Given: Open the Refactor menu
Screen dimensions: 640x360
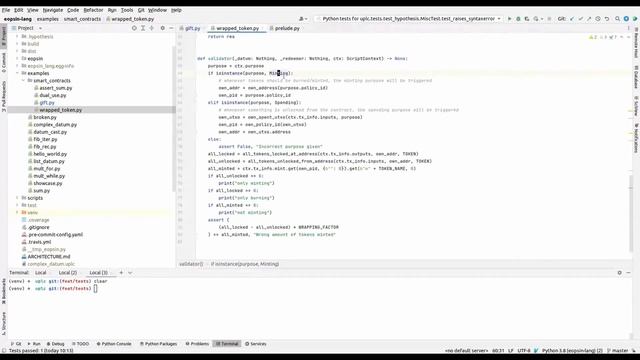Looking at the screenshot, I should (93, 10).
